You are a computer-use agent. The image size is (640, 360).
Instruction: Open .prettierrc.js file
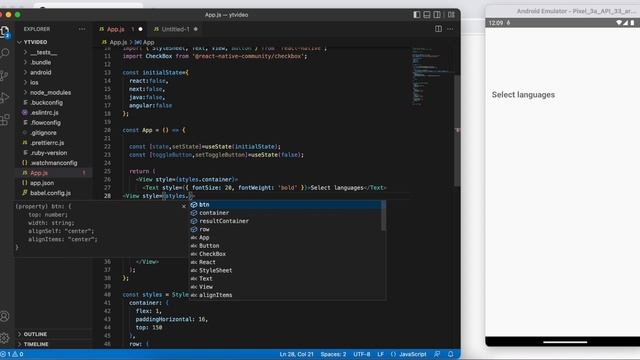47,143
